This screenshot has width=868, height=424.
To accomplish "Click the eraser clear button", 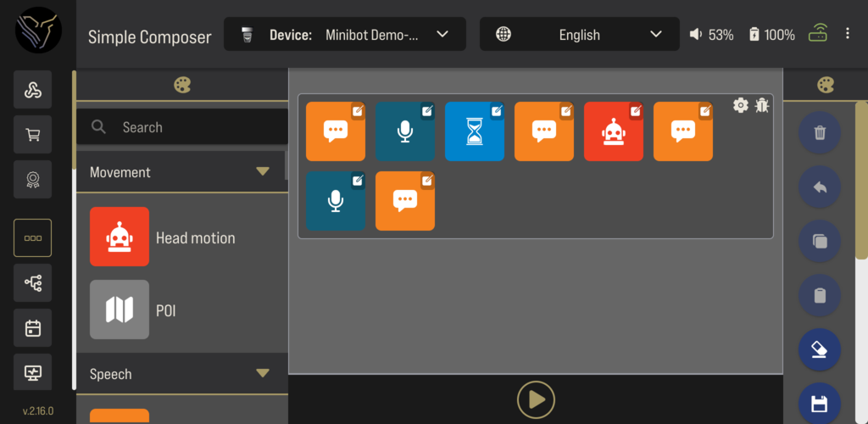I will (x=820, y=350).
